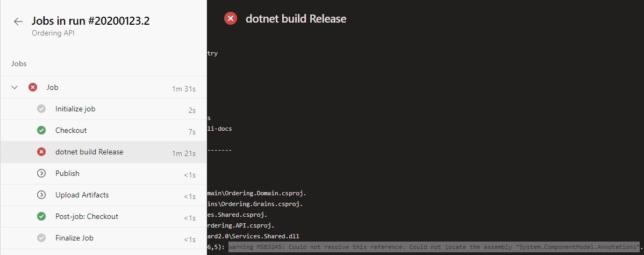
Task: Open the Post-job: Checkout step
Action: point(87,216)
